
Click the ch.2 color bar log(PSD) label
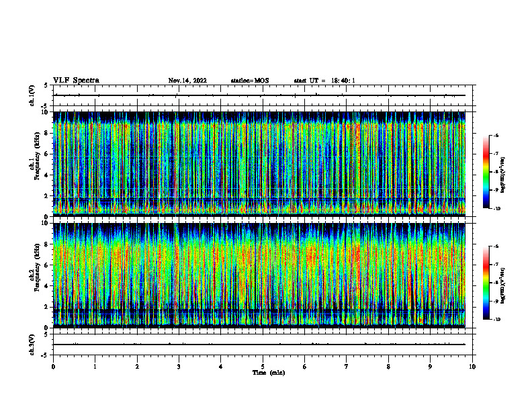coord(503,286)
